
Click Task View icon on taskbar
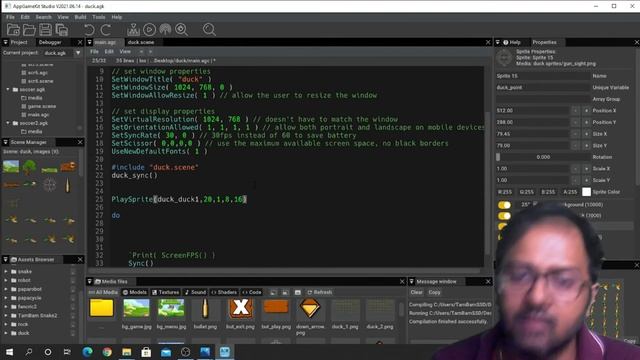click(x=67, y=352)
